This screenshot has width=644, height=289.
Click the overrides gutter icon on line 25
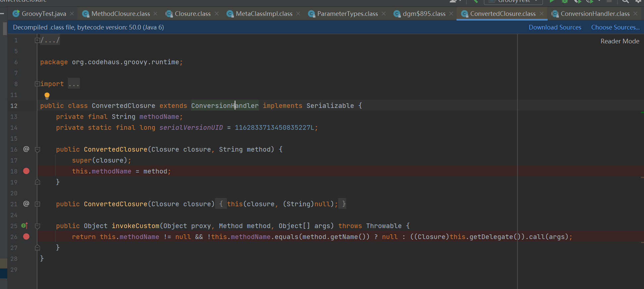point(25,225)
